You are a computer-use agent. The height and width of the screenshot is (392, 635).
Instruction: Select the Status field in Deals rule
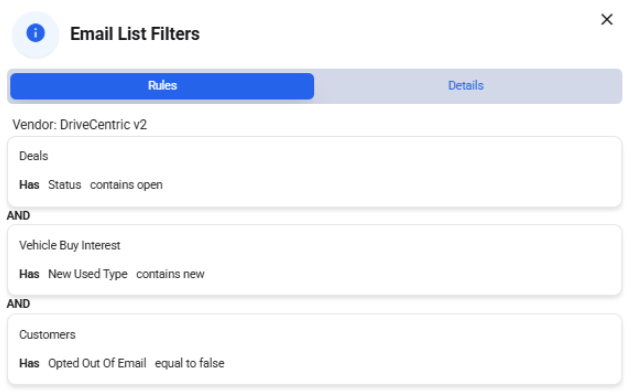coord(64,185)
